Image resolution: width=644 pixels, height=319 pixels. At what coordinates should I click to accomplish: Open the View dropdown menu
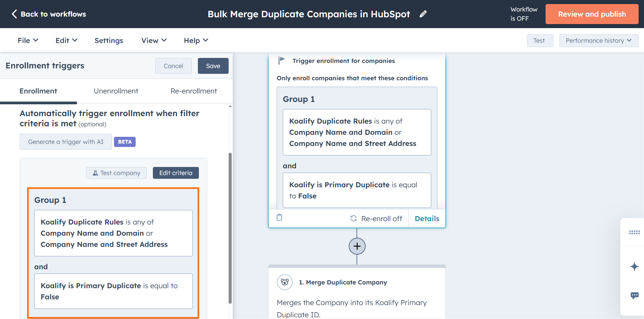(154, 40)
